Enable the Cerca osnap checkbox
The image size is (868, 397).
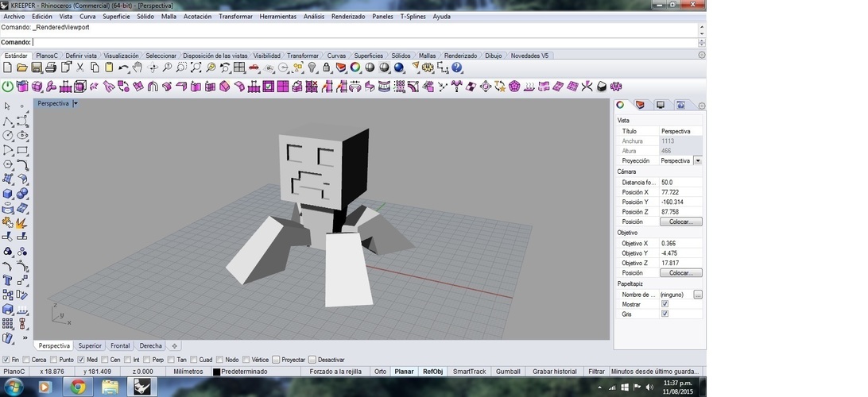26,360
